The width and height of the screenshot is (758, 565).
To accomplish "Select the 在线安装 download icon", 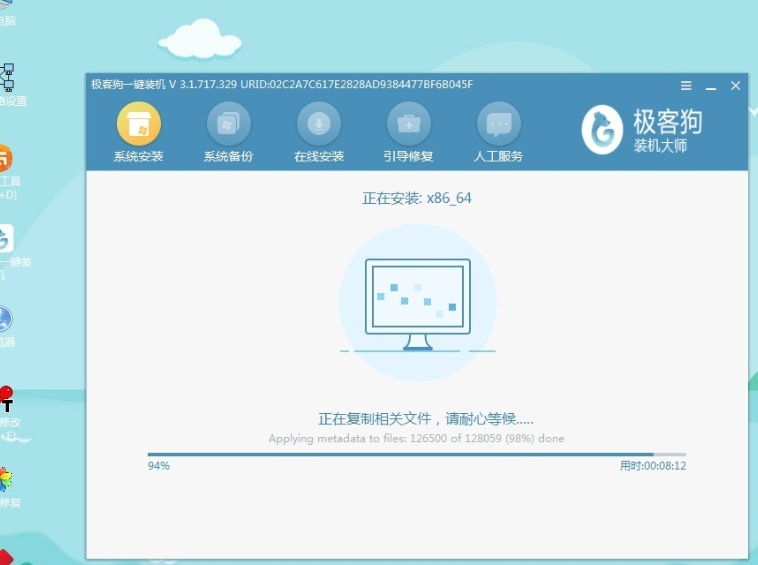I will point(318,124).
